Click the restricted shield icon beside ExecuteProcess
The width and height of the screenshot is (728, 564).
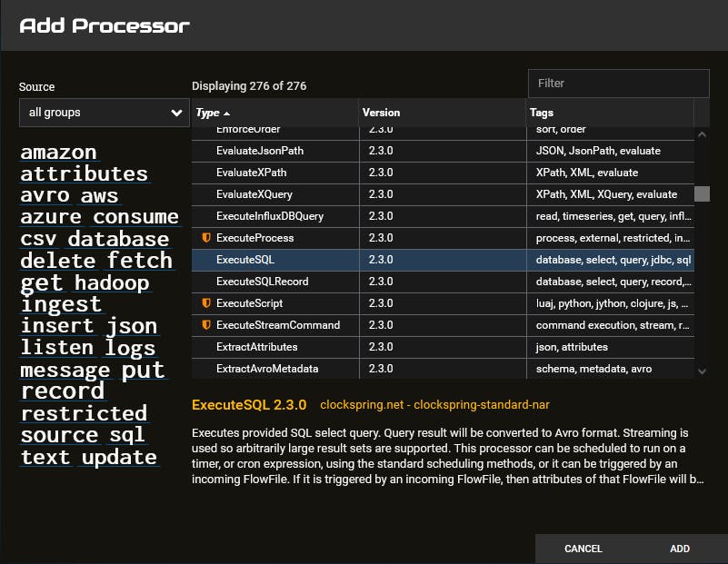[x=206, y=238]
